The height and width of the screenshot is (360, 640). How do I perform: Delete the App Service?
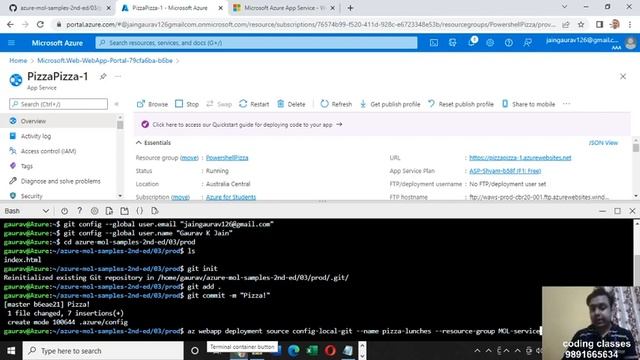pyautogui.click(x=291, y=104)
